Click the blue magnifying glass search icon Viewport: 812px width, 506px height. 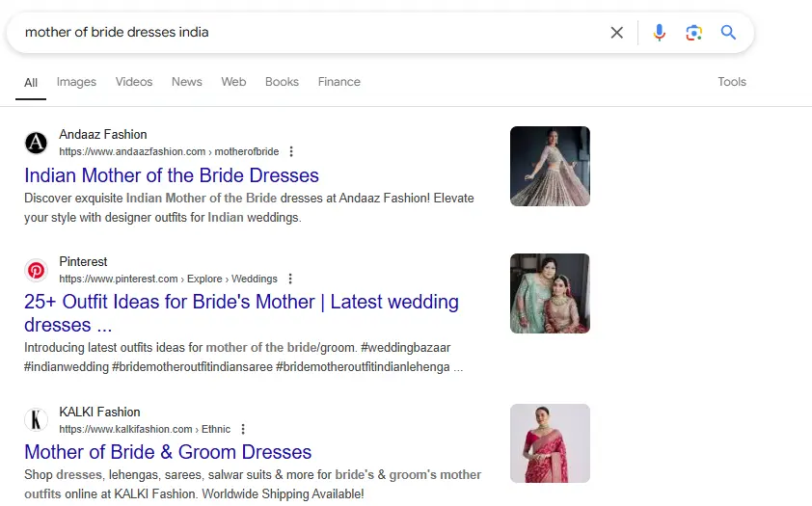point(728,33)
